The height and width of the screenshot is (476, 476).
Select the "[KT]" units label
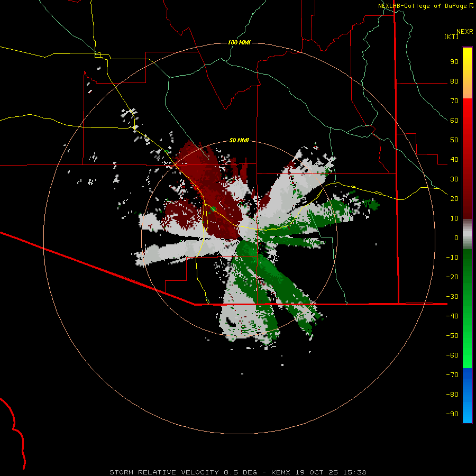coord(451,36)
